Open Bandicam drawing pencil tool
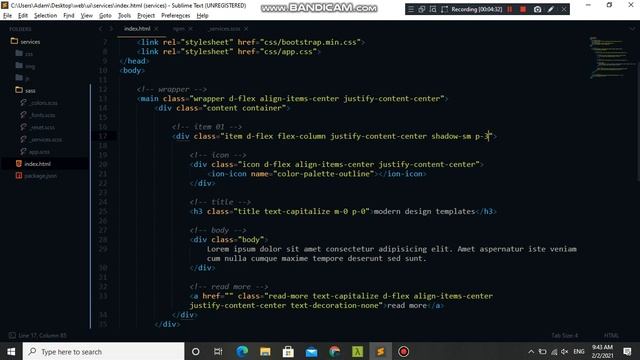Screen dimensions: 640x360 pyautogui.click(x=551, y=9)
